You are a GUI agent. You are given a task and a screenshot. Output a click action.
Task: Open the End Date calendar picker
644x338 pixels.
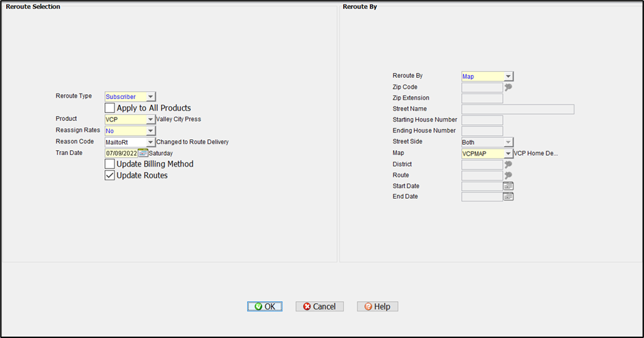508,197
